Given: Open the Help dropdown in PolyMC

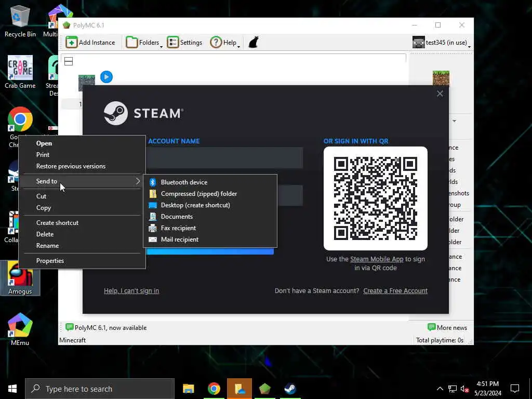Looking at the screenshot, I should pyautogui.click(x=225, y=43).
